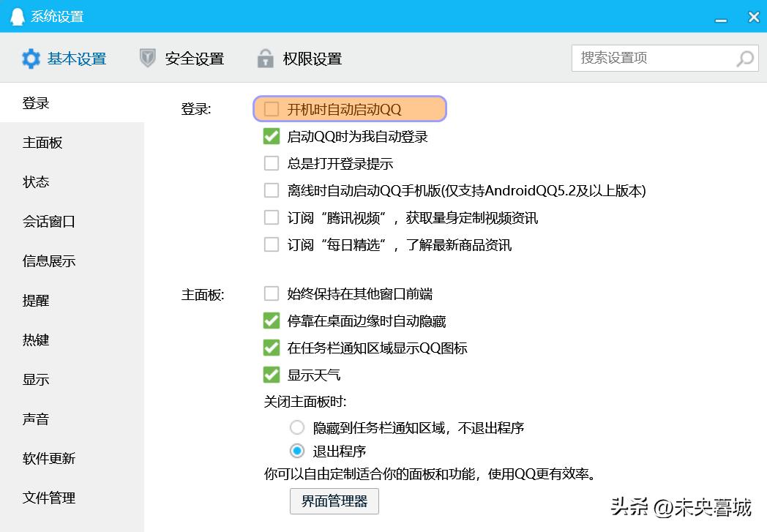767x532 pixels.
Task: Click the QQ penguin icon in title bar
Action: [x=16, y=15]
